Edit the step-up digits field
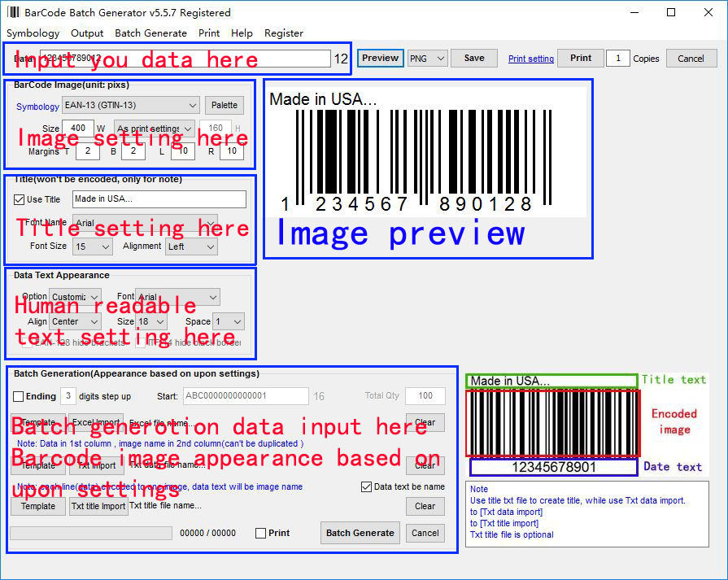The height and width of the screenshot is (580, 728). (68, 396)
